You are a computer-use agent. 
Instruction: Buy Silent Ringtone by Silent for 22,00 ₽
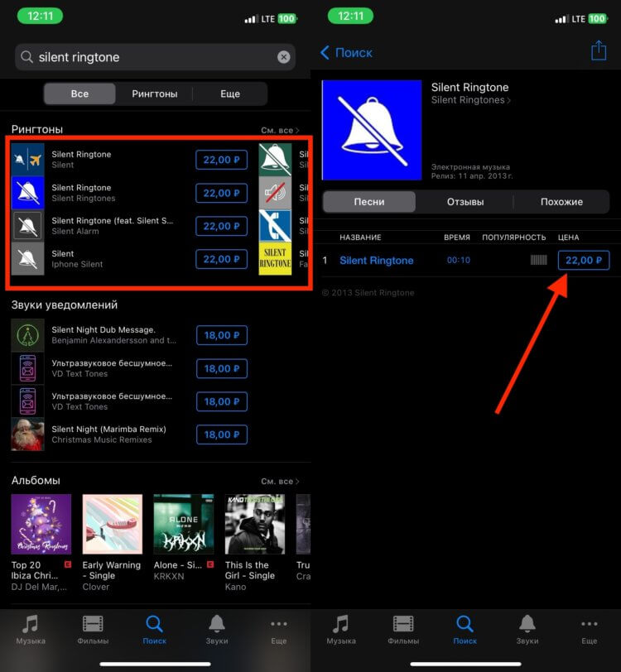(221, 160)
